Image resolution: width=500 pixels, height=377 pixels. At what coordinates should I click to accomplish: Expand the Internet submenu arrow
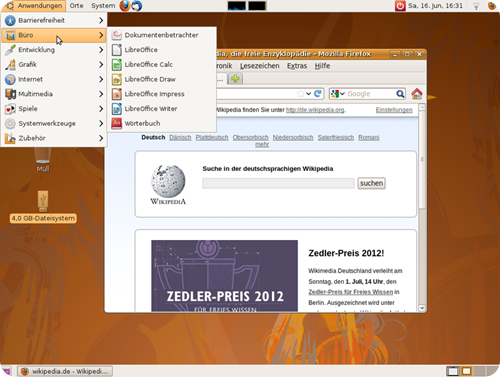tap(101, 79)
